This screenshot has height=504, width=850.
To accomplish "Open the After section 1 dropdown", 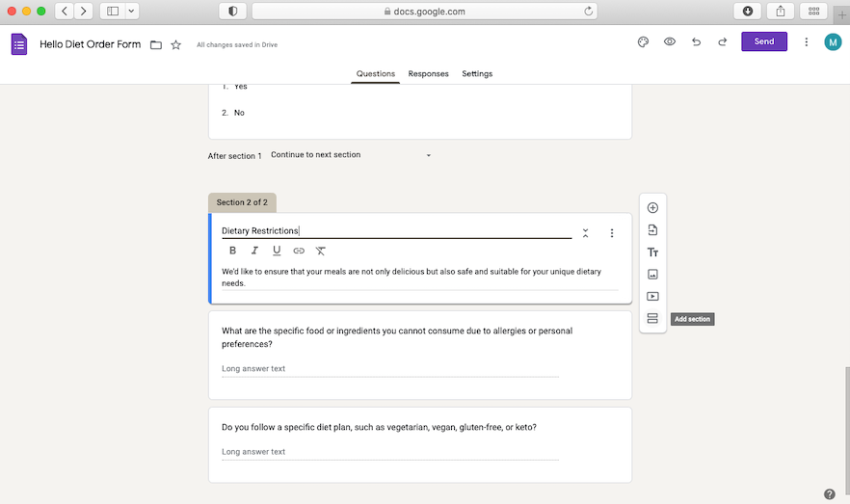I will point(351,155).
